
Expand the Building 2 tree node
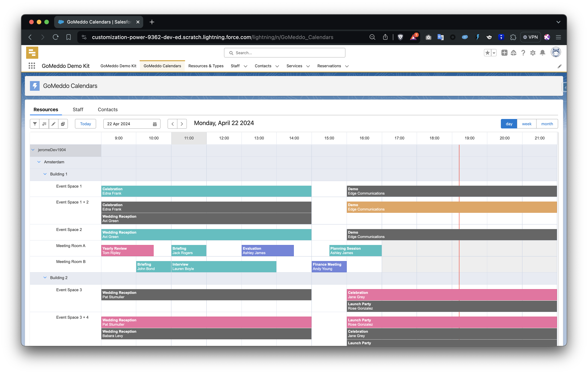[x=45, y=278]
